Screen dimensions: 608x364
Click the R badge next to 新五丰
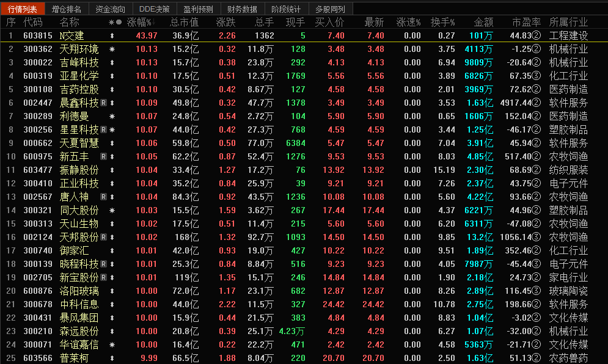[103, 156]
